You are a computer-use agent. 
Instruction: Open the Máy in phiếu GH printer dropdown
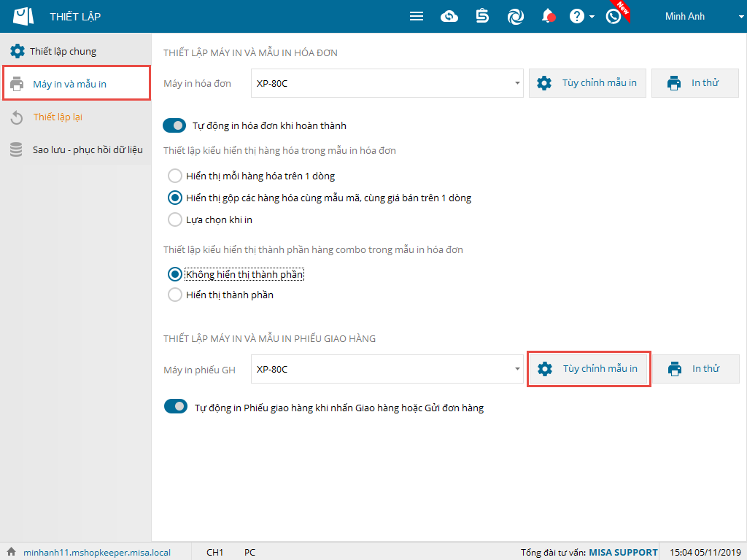pyautogui.click(x=387, y=369)
